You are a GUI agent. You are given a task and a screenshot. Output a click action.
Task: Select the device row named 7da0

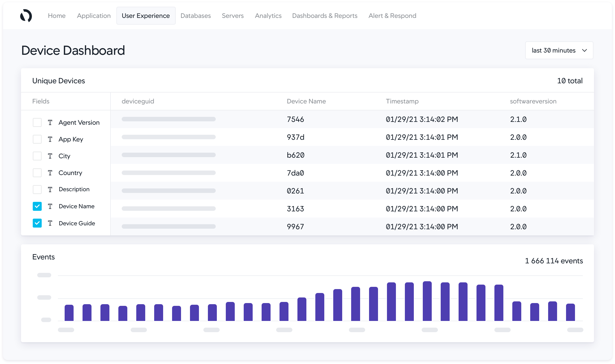tap(352, 173)
